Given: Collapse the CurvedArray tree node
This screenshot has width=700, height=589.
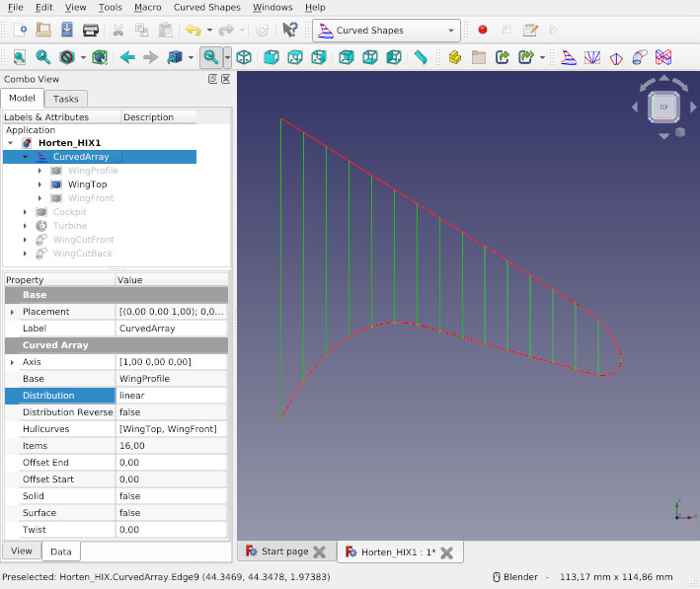Looking at the screenshot, I should 25,157.
